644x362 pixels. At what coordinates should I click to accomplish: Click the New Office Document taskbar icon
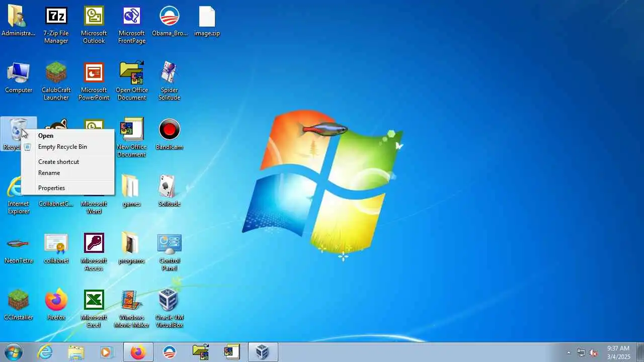coord(231,352)
